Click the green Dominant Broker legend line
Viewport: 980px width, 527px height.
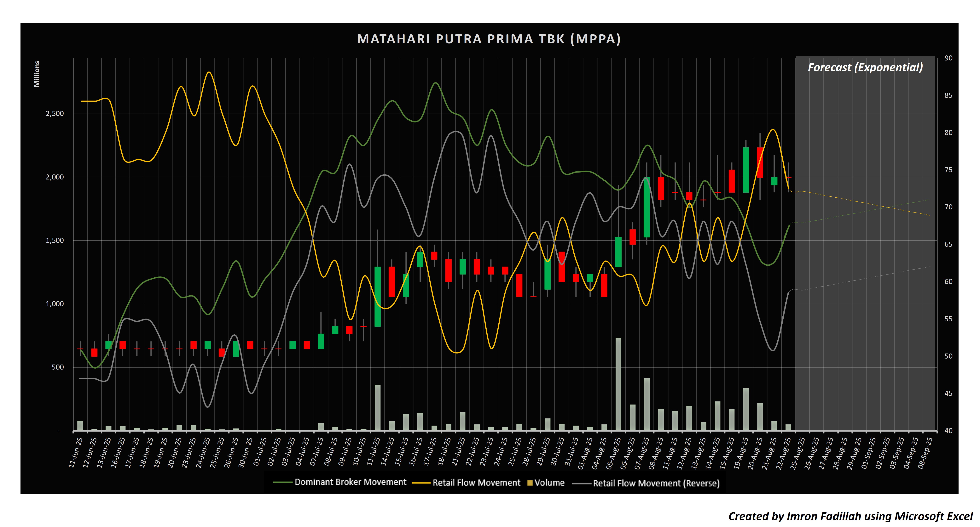283,482
